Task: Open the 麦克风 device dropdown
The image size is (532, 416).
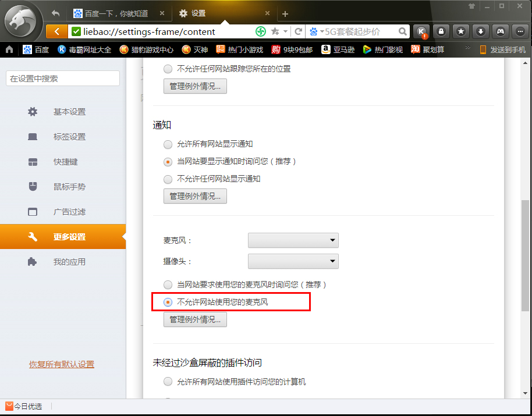Action: point(293,240)
